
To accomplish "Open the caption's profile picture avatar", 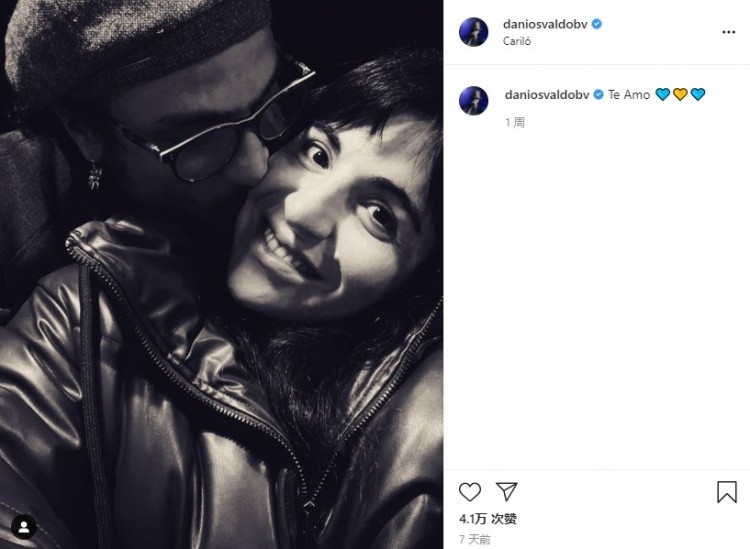I will point(474,100).
